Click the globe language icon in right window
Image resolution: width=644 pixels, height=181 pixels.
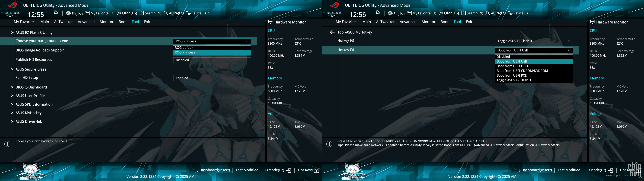[x=390, y=13]
